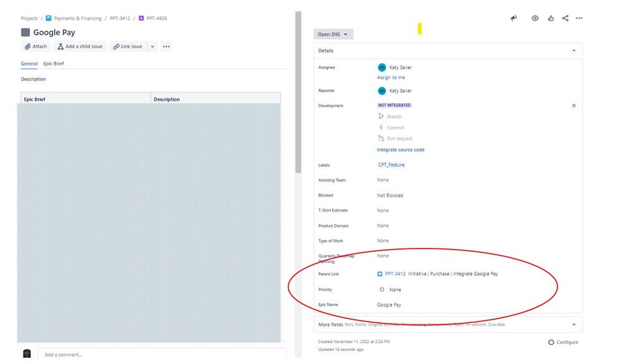Click the NOT INTEGRATED status badge

tap(394, 105)
